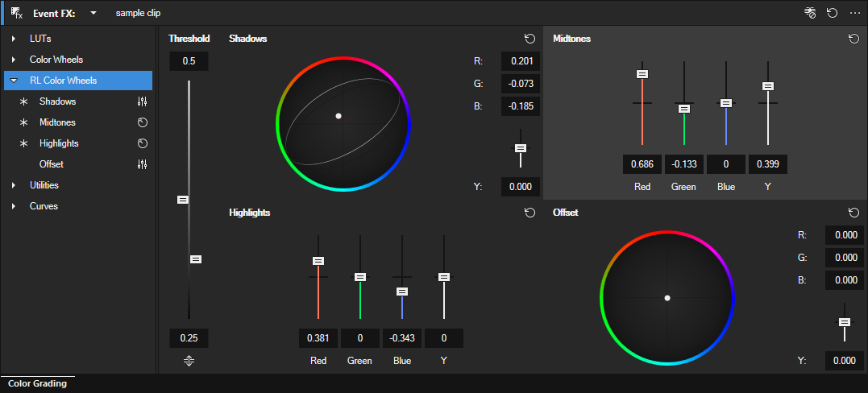Open the Event FX dropdown arrow
This screenshot has width=868, height=393.
tap(93, 14)
